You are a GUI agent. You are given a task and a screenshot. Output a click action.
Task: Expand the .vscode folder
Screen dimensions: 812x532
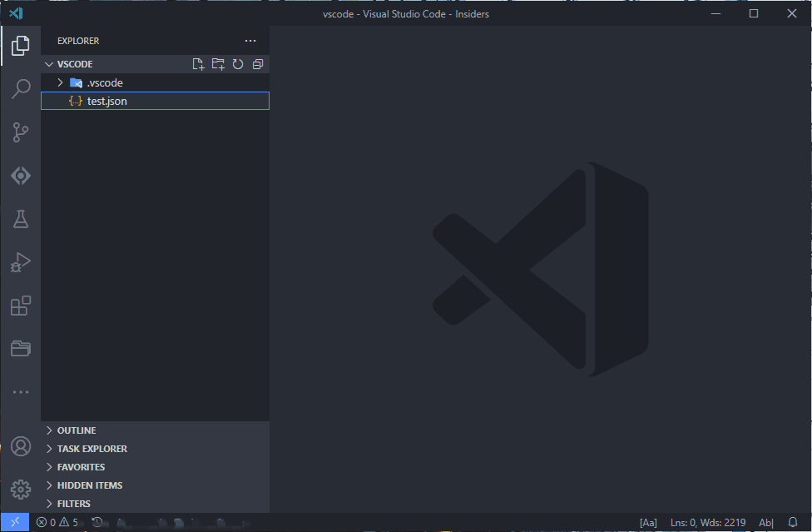(58, 82)
